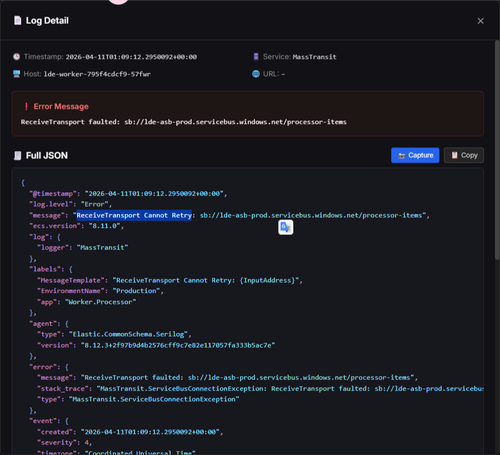
Task: Click the event "created" timestamp line
Action: tap(130, 432)
